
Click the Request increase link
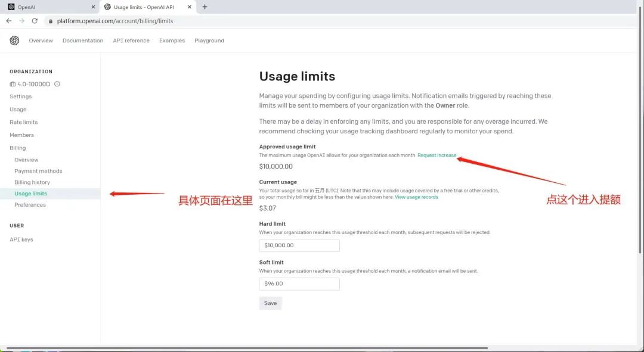point(436,155)
